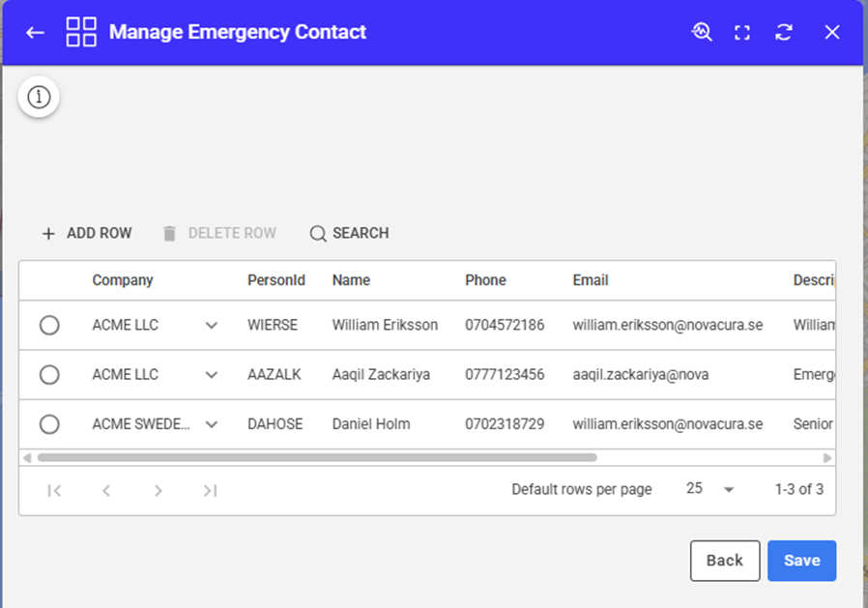
Task: Click the Aaqil Zackariya email field
Action: coord(640,375)
